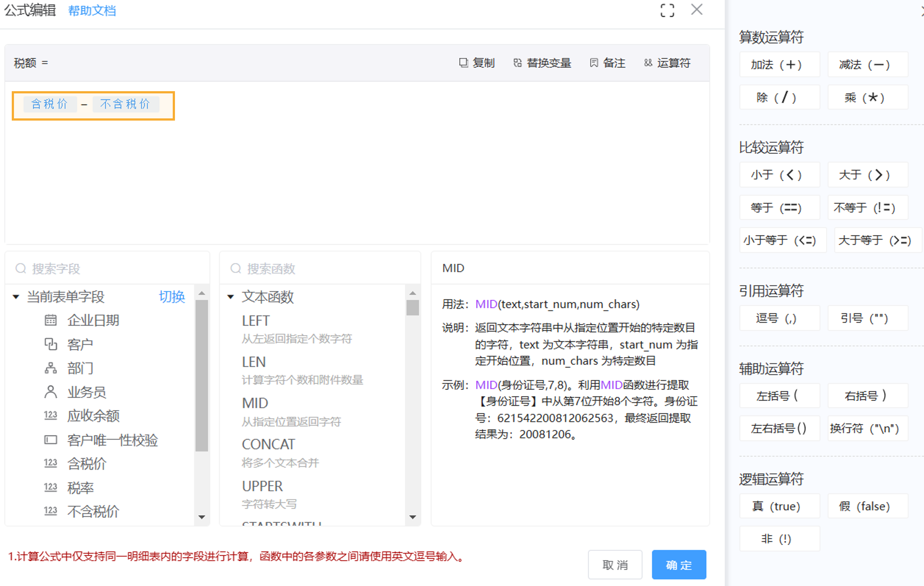Insert the 小于等于 (<=) operator
The image size is (924, 586).
(783, 240)
